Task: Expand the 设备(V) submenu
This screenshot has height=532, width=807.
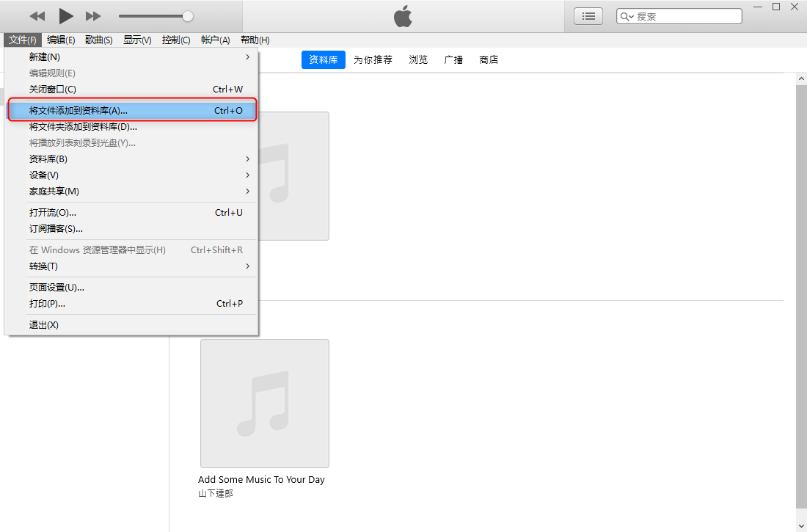Action: pos(131,175)
